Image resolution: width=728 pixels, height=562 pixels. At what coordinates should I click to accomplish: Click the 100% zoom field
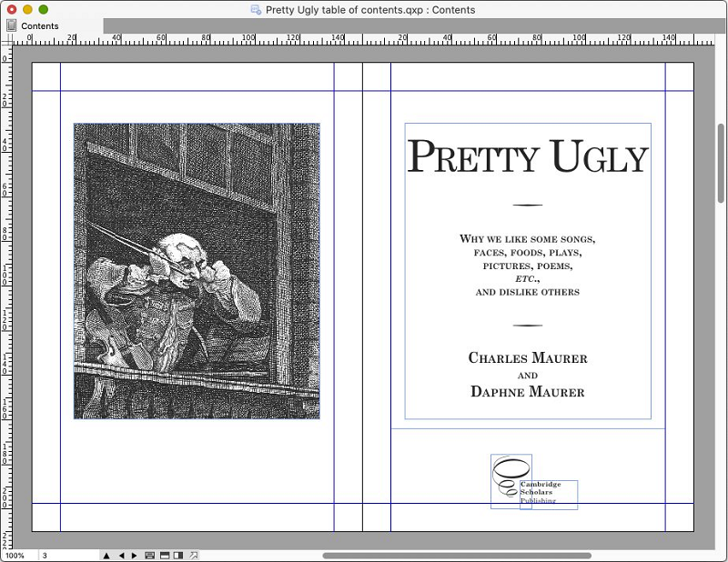[x=15, y=555]
